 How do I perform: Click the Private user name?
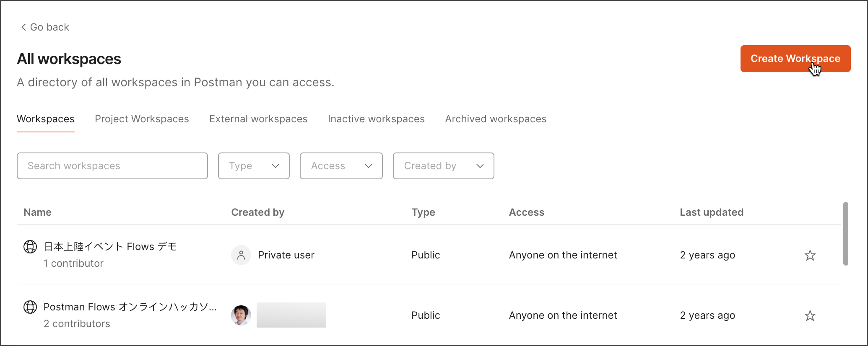click(286, 255)
